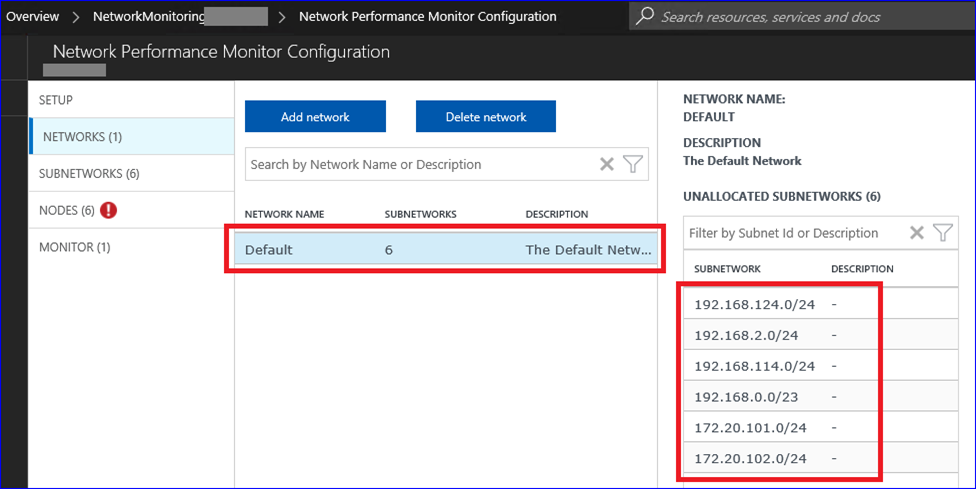
Task: Clear the network name search with X icon
Action: (606, 164)
